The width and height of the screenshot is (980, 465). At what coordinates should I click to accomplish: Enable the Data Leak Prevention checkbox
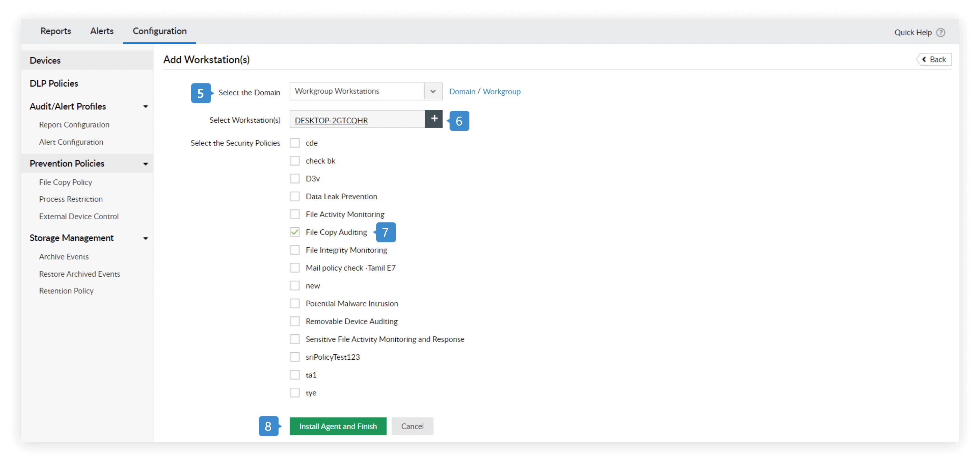click(295, 196)
